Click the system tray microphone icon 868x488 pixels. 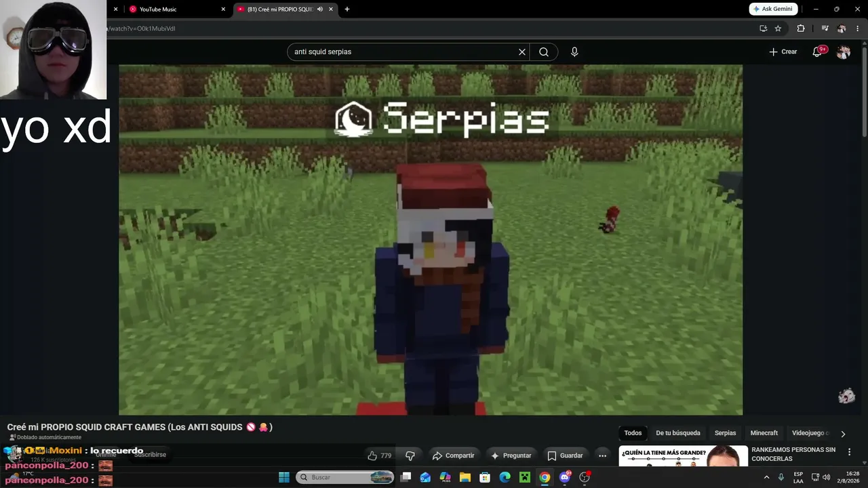[x=781, y=477]
